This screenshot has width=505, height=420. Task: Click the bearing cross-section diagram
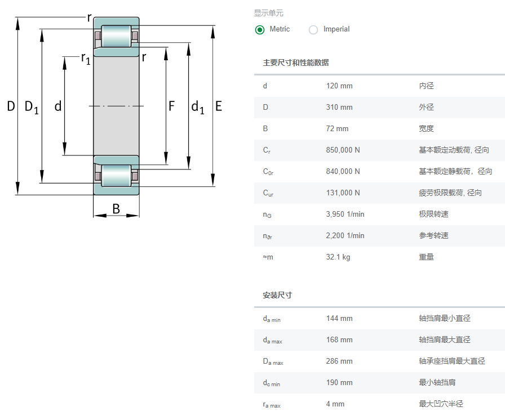(x=116, y=106)
